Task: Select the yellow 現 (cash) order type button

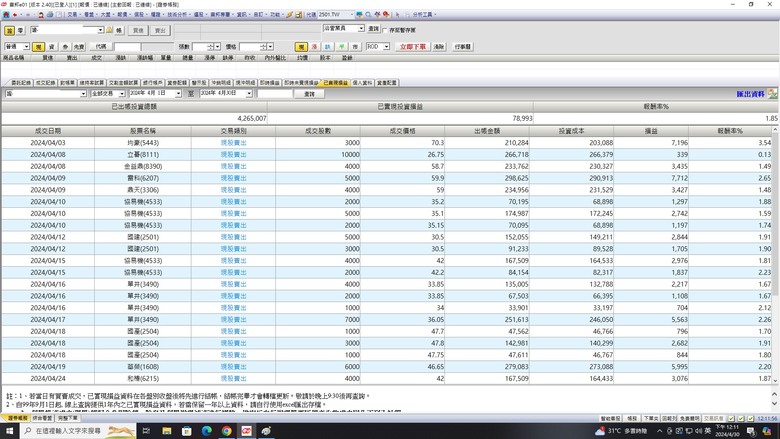Action: point(38,47)
